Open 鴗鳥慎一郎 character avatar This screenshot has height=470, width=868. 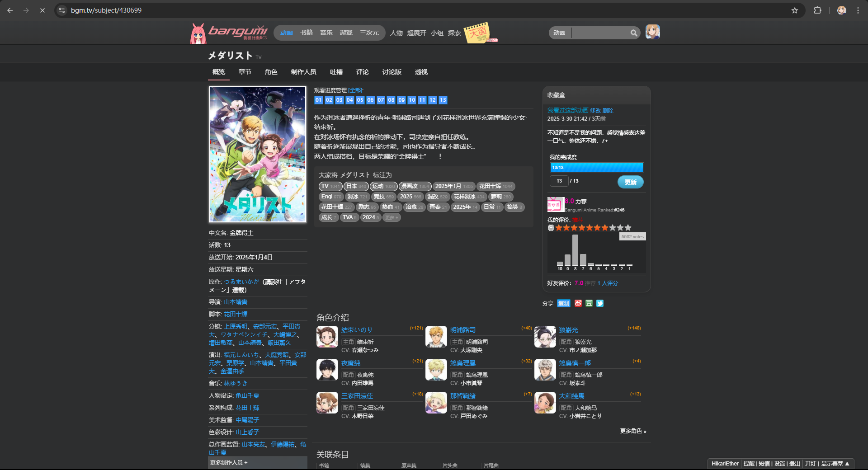[545, 370]
